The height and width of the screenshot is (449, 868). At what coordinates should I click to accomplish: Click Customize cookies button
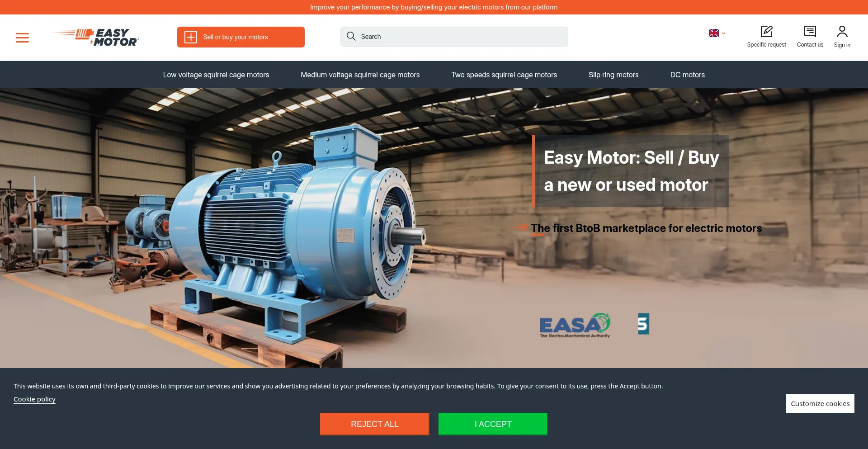click(x=820, y=403)
